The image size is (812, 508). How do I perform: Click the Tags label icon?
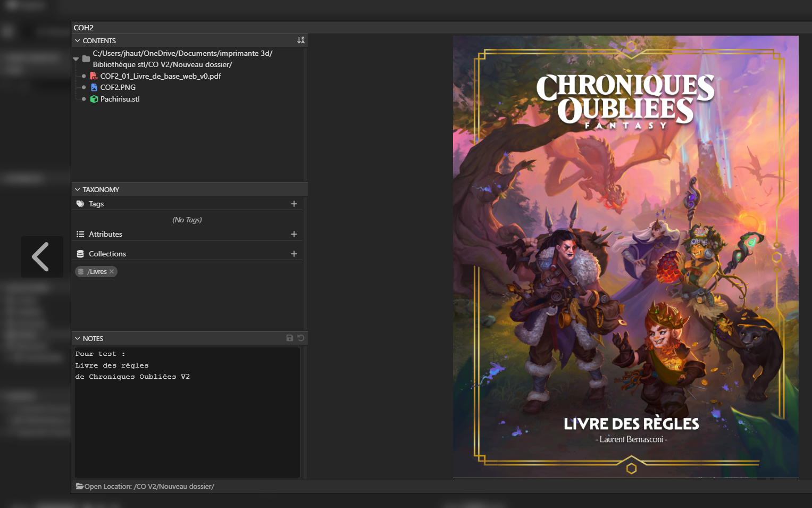pos(80,204)
